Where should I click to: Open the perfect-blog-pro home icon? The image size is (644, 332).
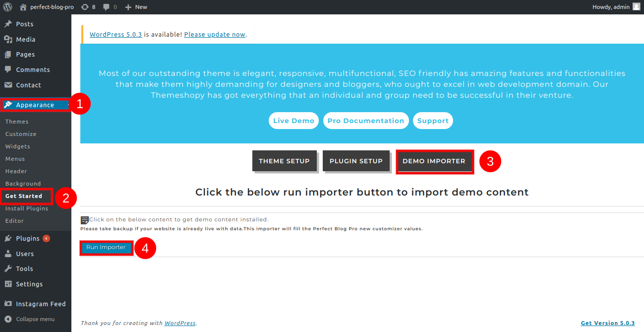click(23, 7)
